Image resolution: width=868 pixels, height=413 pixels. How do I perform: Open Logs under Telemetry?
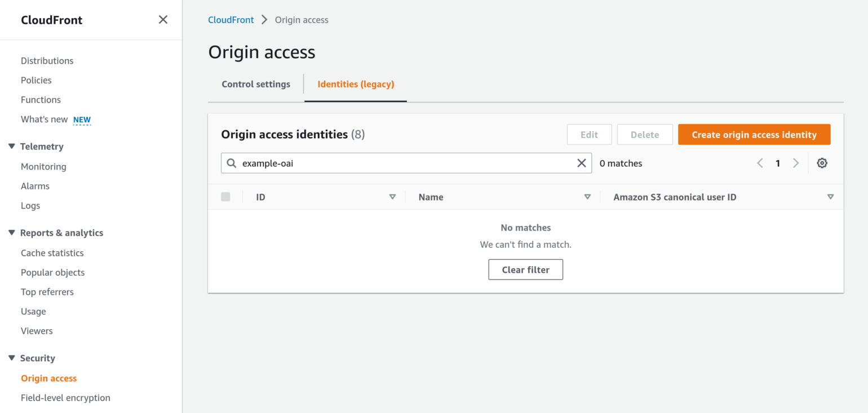[30, 206]
